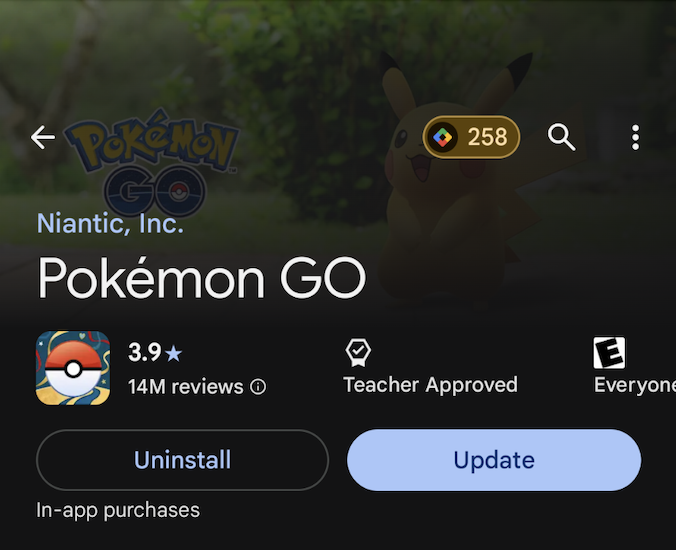Open the three-dot more options menu
The height and width of the screenshot is (550, 676).
[x=635, y=138]
